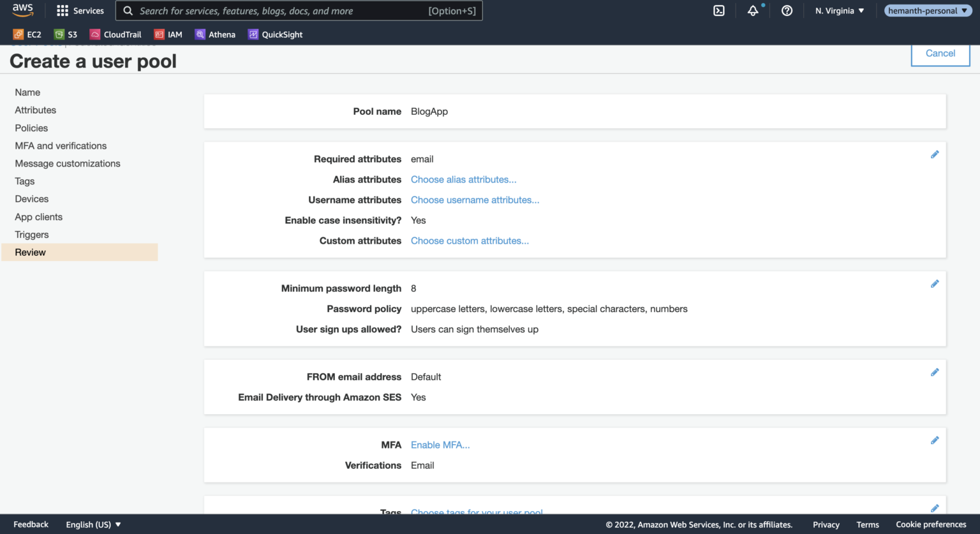This screenshot has height=534, width=980.
Task: Open the N. Virginia region selector
Action: click(x=839, y=10)
